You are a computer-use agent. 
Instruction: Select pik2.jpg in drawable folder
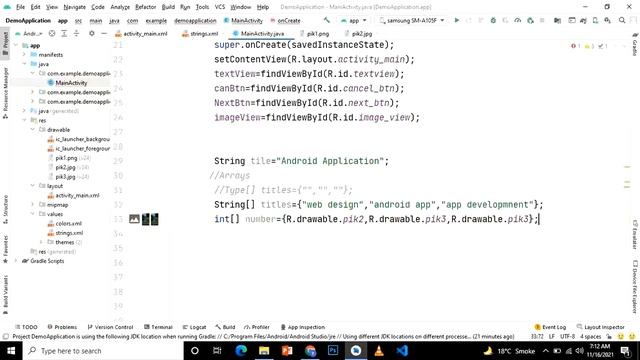coord(65,167)
